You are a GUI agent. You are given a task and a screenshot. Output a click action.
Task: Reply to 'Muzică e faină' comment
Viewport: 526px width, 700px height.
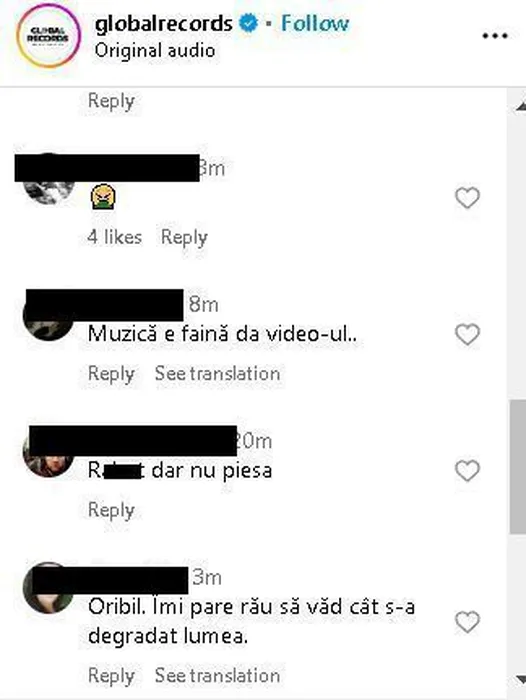pyautogui.click(x=111, y=374)
